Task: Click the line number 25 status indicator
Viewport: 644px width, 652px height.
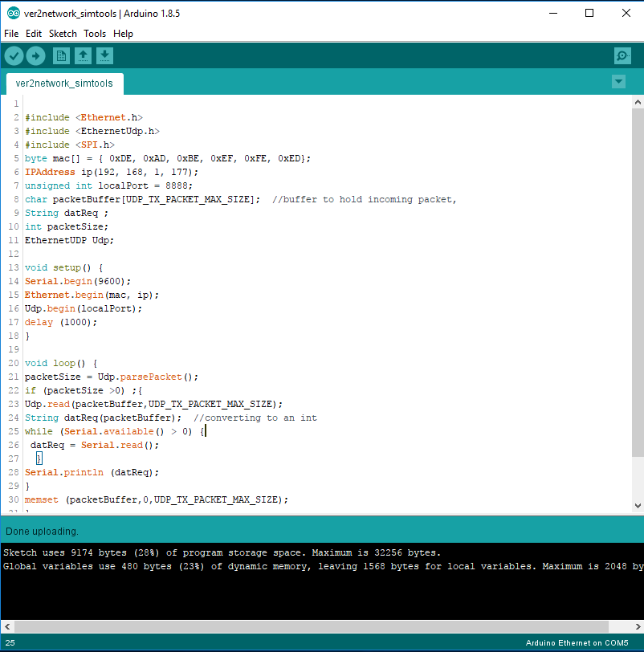Action: pos(10,643)
